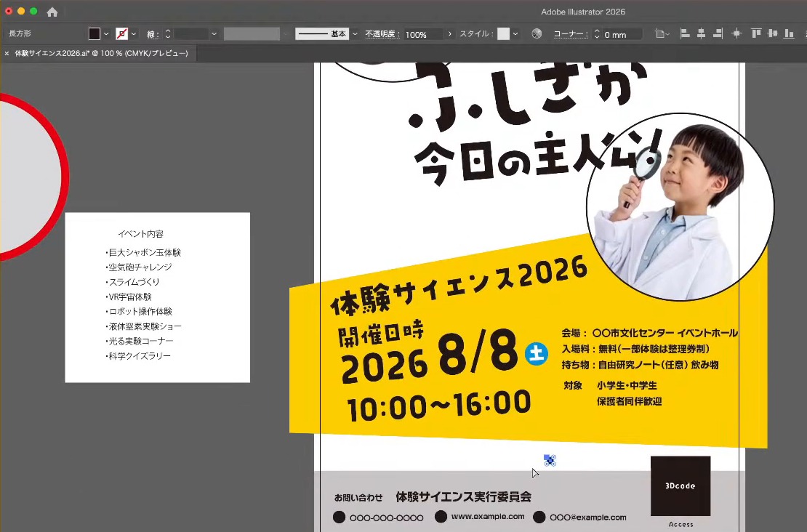Click the ・巨大シャボン玉体験 list line
This screenshot has width=807, height=532.
tap(143, 253)
